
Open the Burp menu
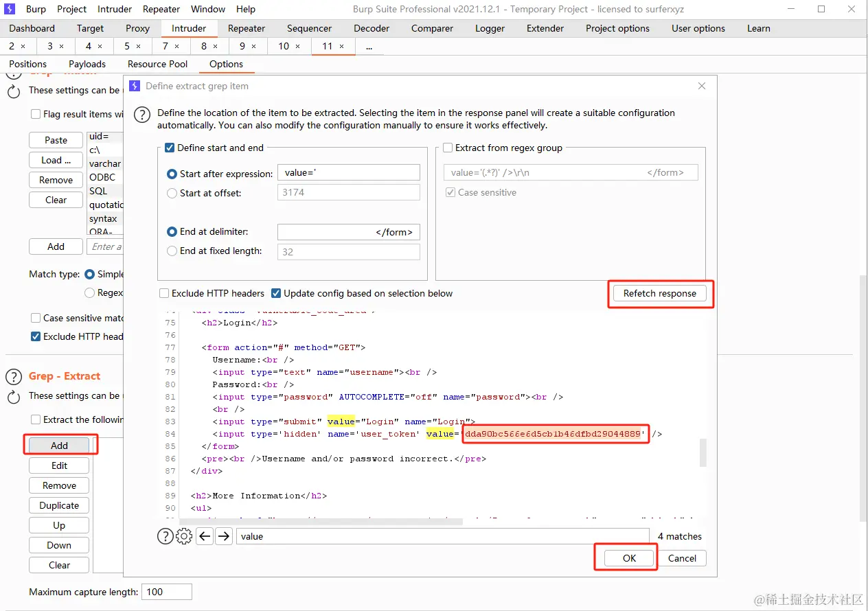coord(36,9)
